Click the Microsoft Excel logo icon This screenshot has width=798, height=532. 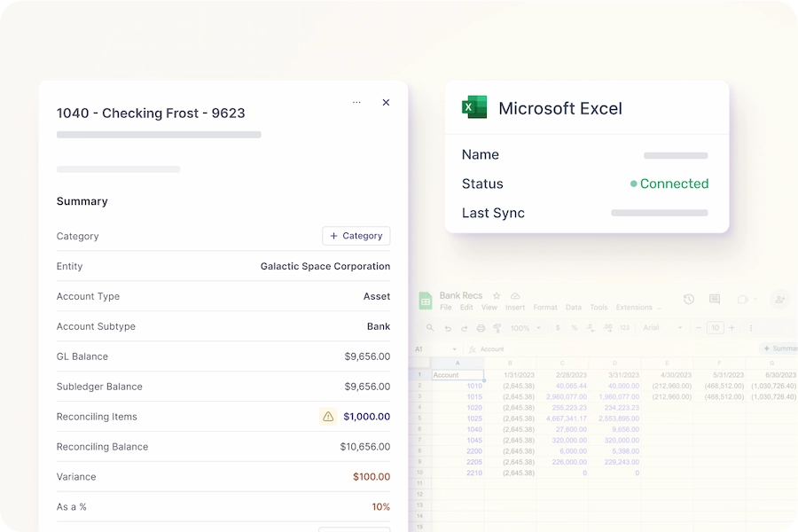point(474,107)
